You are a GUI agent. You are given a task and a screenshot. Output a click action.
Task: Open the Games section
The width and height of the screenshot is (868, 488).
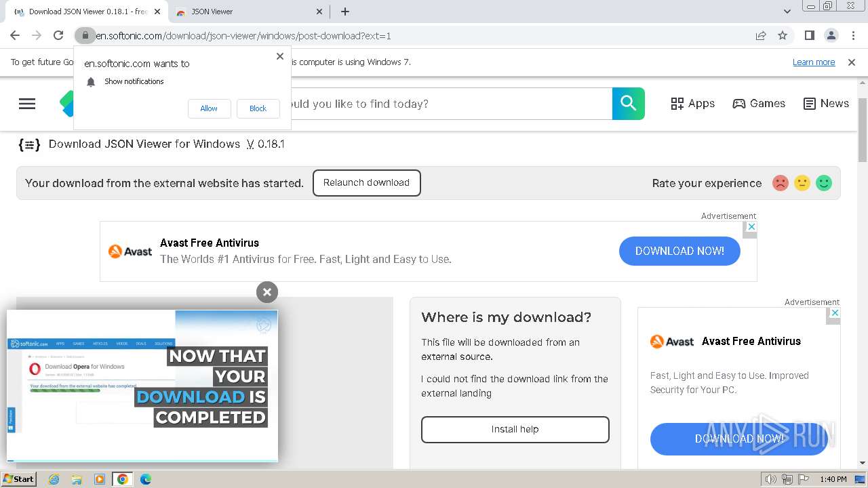point(759,104)
